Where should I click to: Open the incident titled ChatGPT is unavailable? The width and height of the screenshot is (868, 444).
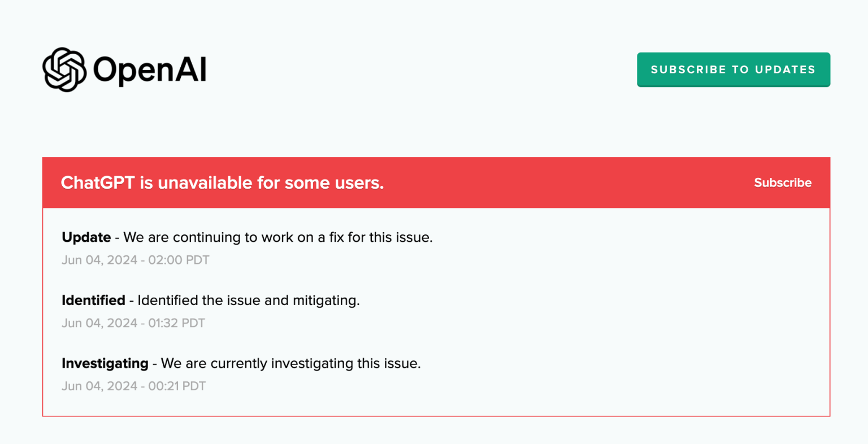coord(222,182)
